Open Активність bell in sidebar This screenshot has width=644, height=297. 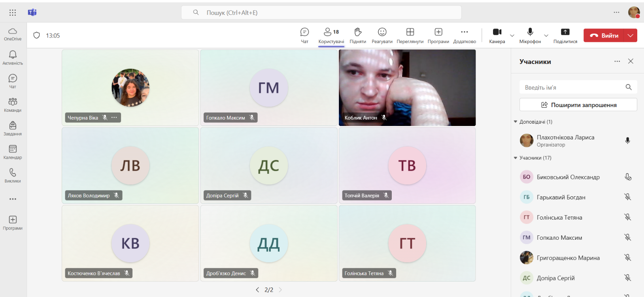pos(13,57)
